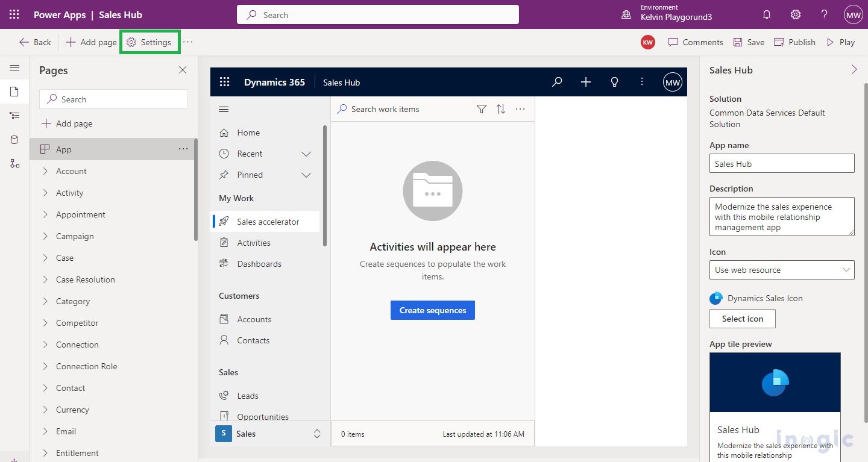Click the KW co-author avatar
This screenshot has height=462, width=868.
[x=648, y=42]
